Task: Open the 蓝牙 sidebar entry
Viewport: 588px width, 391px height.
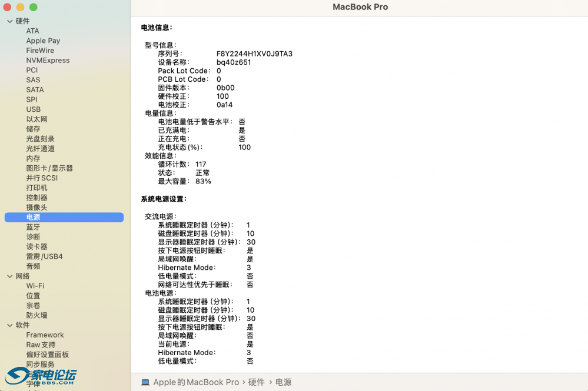Action: tap(33, 227)
